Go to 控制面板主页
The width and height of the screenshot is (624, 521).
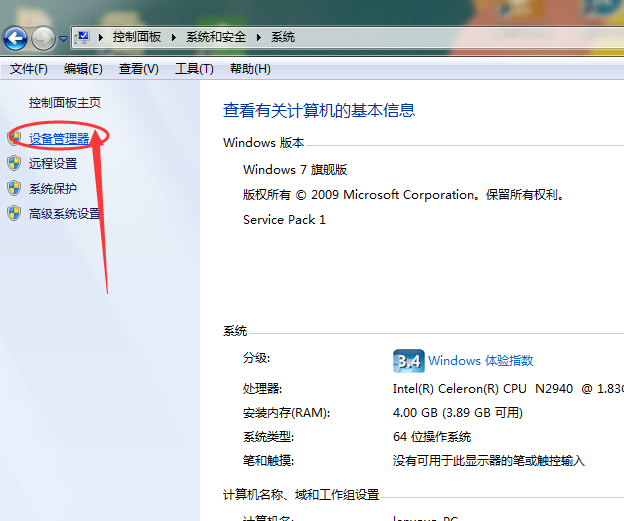click(65, 103)
